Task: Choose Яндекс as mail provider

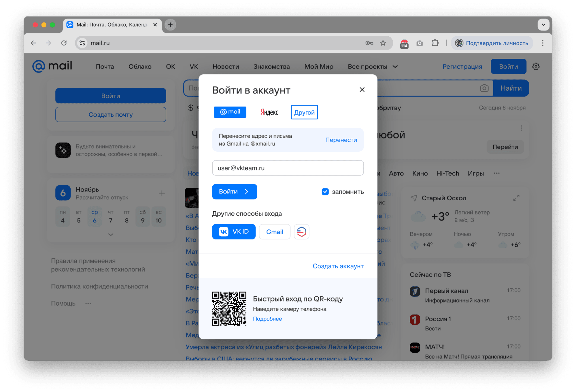Action: 269,112
